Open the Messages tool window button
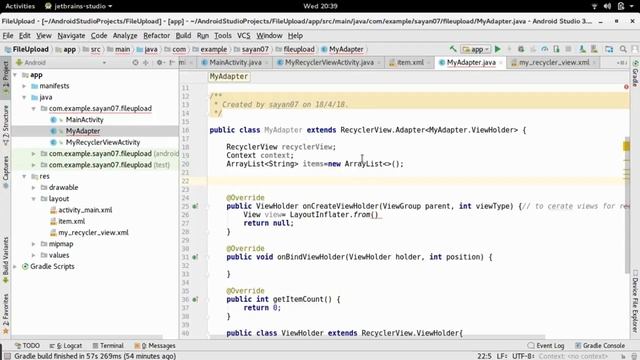The image size is (640, 360). click(155, 346)
